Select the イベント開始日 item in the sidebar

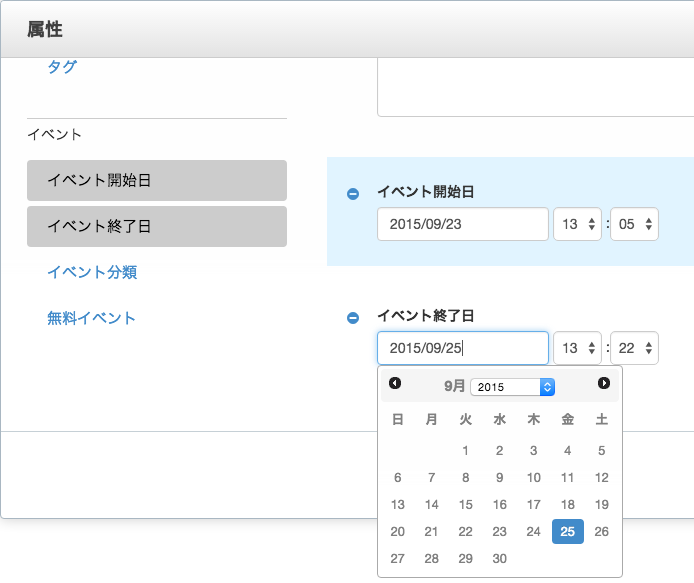click(x=157, y=181)
